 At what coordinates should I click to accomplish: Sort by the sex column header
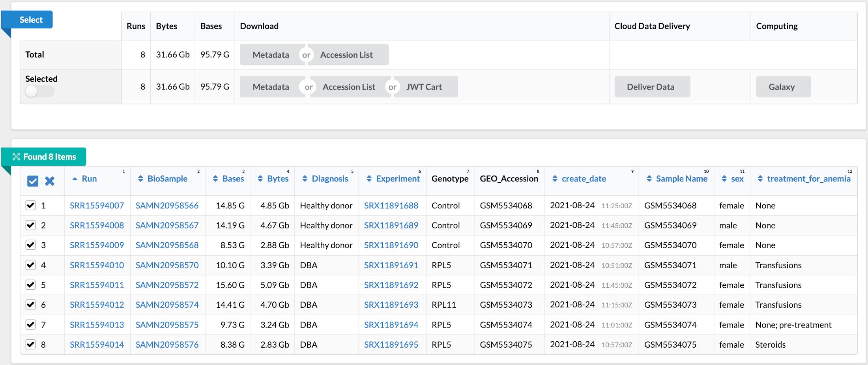pyautogui.click(x=737, y=179)
